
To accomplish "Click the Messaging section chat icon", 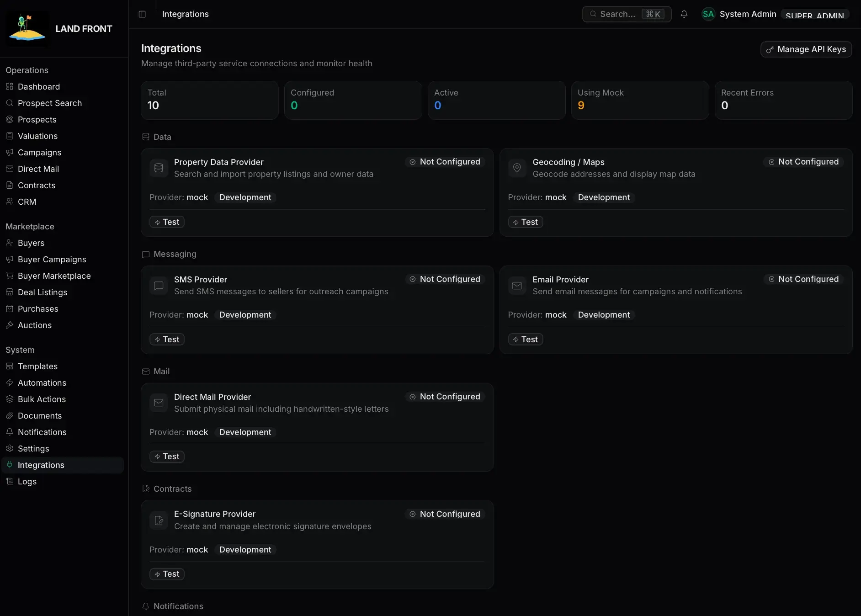I will [146, 255].
